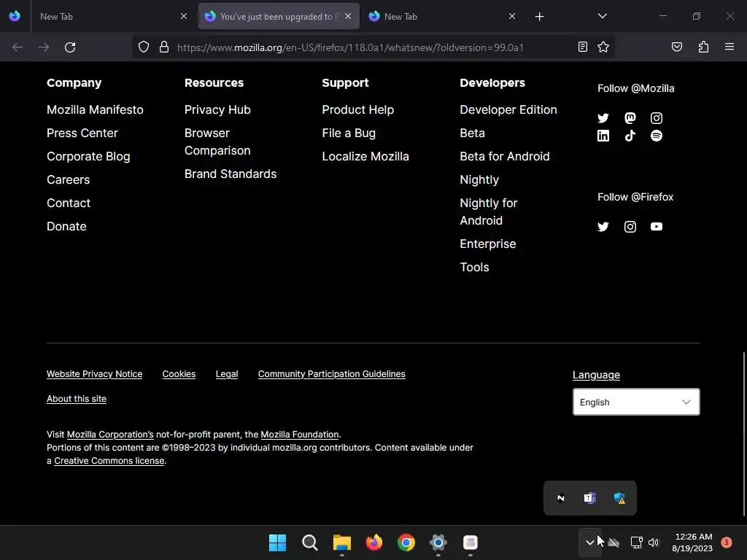Open Creative Commons license link
The height and width of the screenshot is (560, 747).
[x=109, y=461]
